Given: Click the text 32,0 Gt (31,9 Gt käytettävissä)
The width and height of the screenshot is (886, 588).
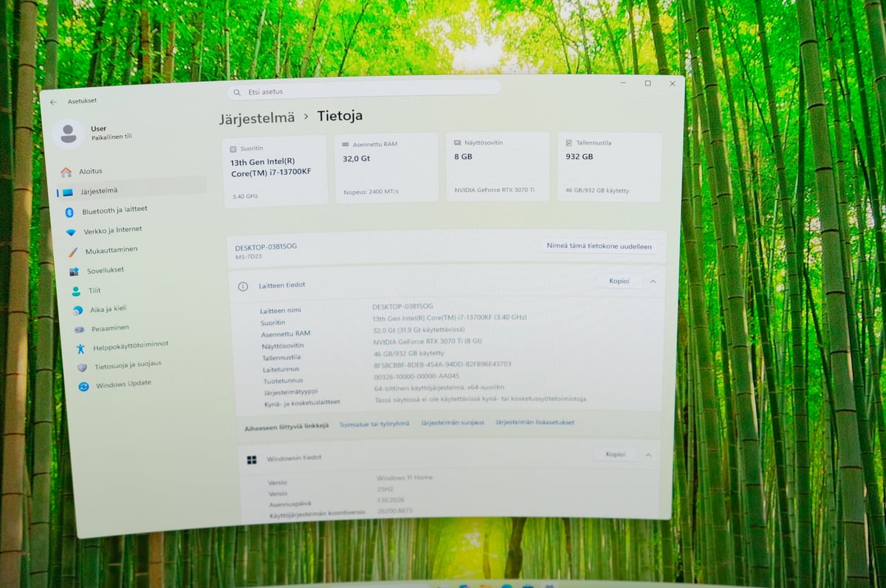Looking at the screenshot, I should pyautogui.click(x=419, y=330).
